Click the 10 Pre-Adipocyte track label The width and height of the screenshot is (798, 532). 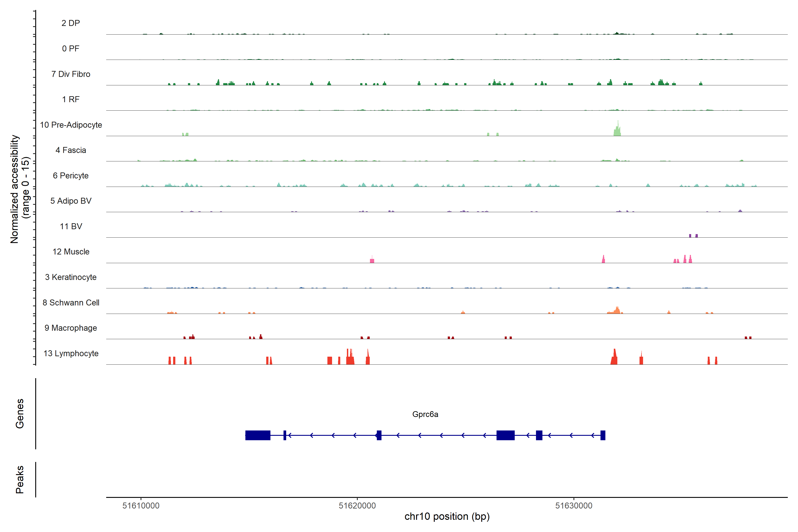tap(71, 125)
